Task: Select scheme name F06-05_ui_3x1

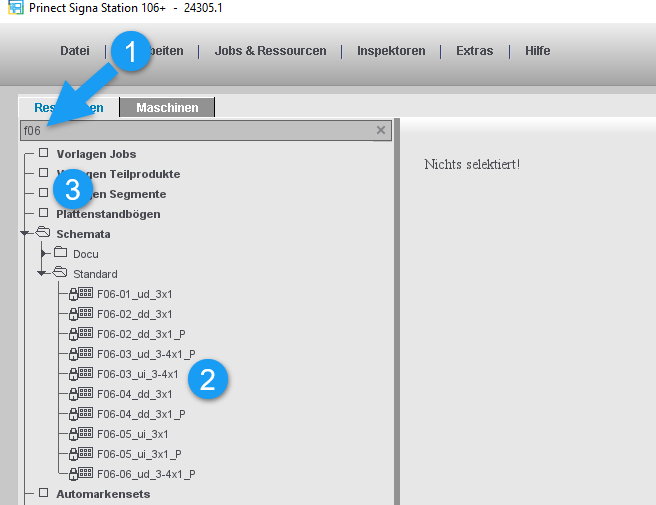Action: pyautogui.click(x=133, y=434)
